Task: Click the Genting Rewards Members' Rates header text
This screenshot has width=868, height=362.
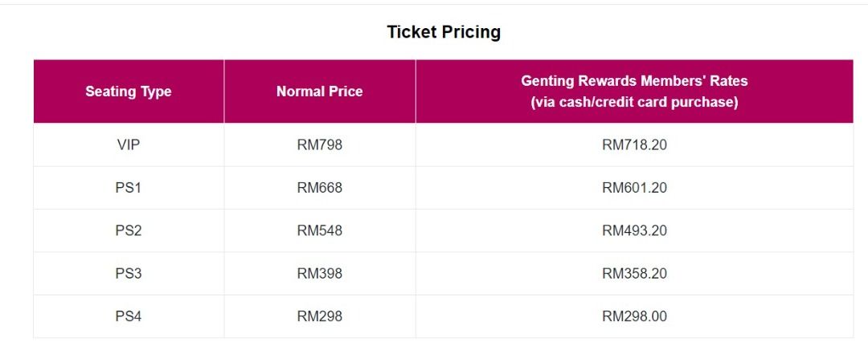Action: (x=634, y=81)
